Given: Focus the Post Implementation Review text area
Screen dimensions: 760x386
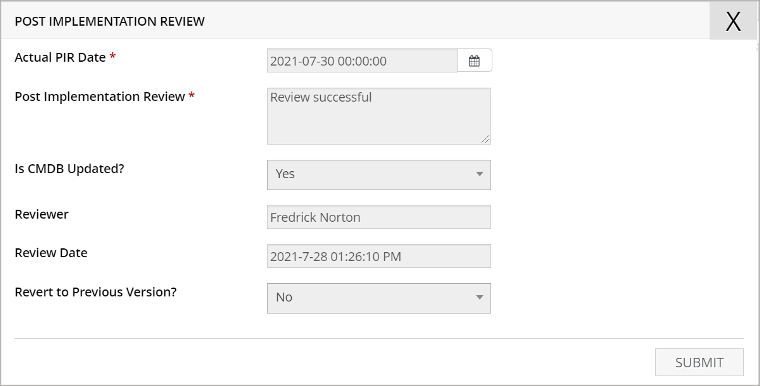Looking at the screenshot, I should [x=379, y=116].
